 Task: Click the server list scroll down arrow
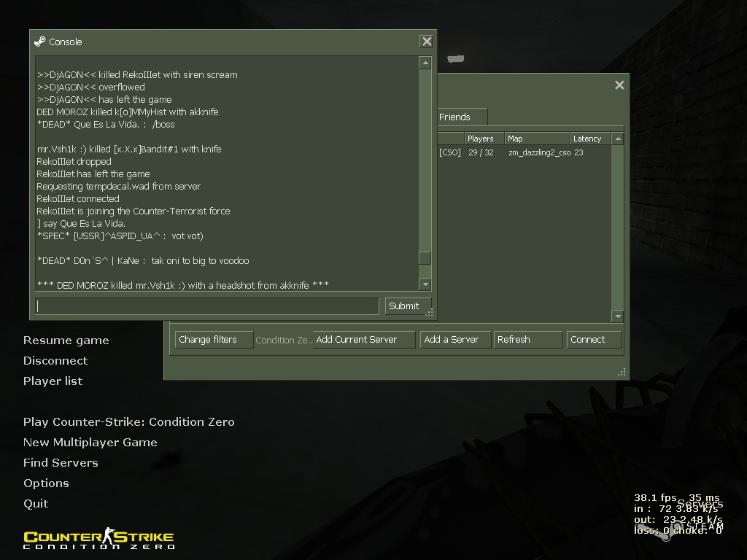click(618, 316)
